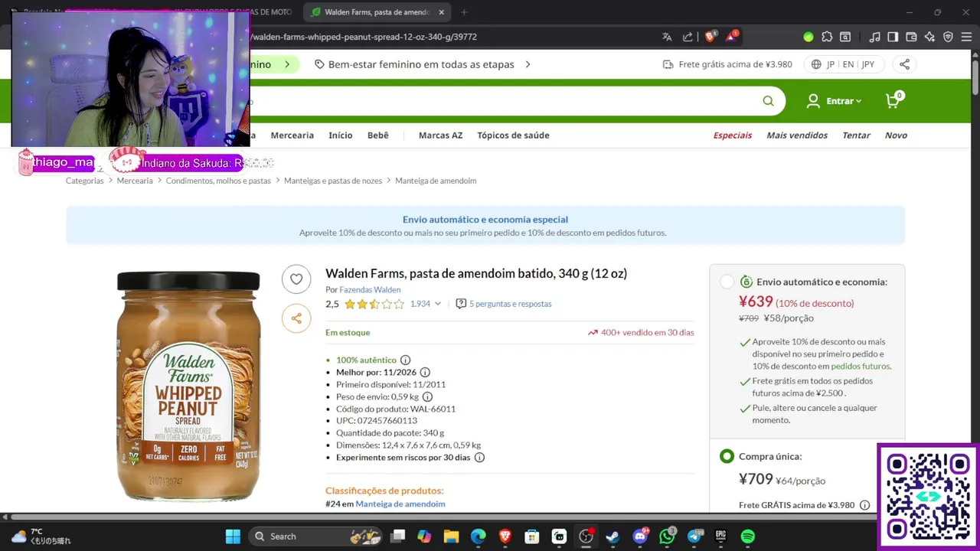Select Compra única radio option

pyautogui.click(x=727, y=456)
